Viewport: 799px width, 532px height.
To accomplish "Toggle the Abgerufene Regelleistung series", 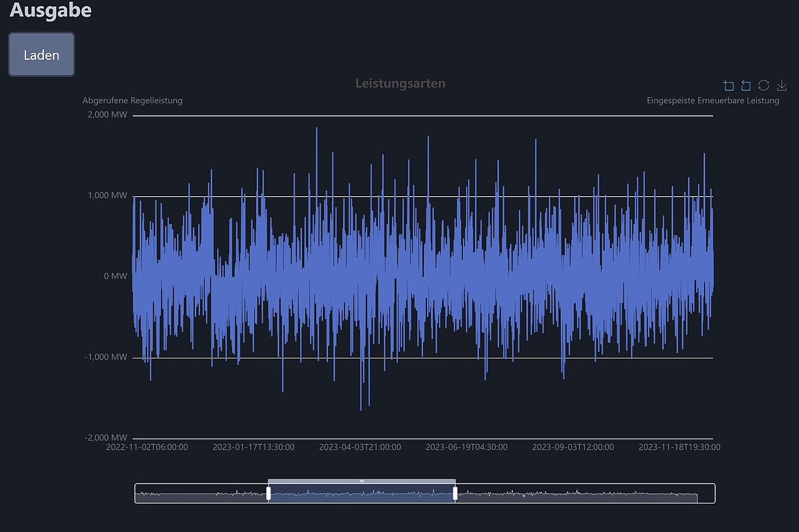I will (132, 100).
